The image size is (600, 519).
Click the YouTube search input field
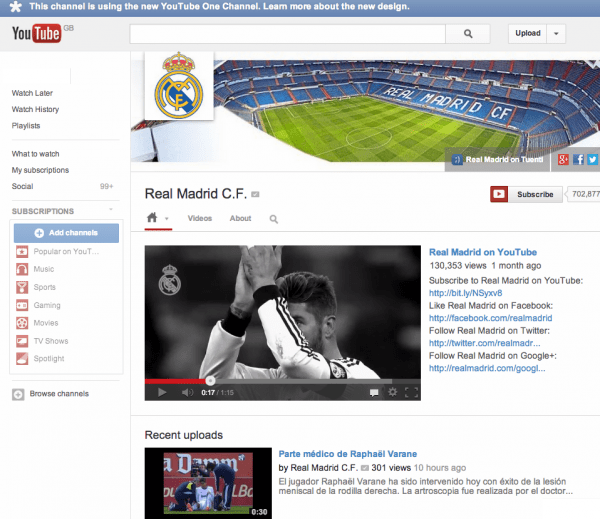pyautogui.click(x=287, y=34)
